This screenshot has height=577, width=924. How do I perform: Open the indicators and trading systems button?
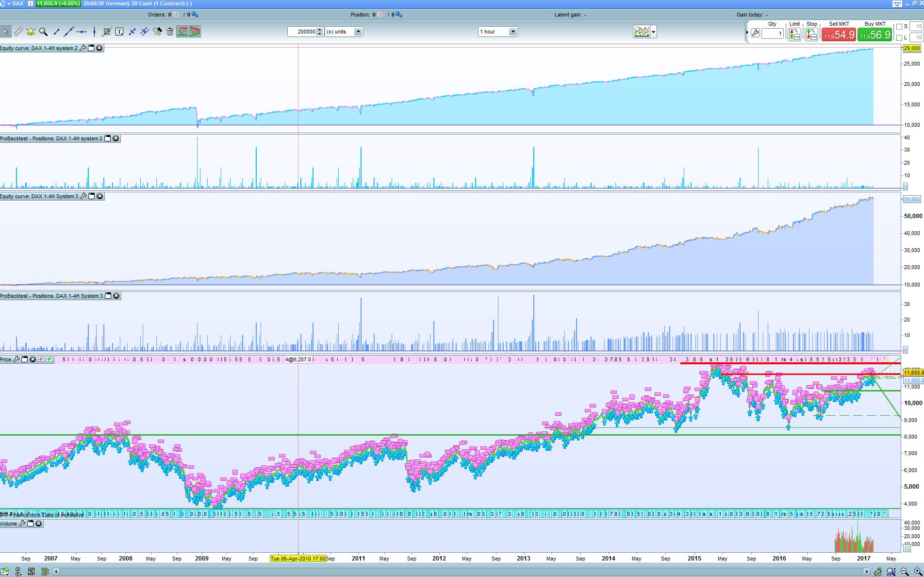642,32
